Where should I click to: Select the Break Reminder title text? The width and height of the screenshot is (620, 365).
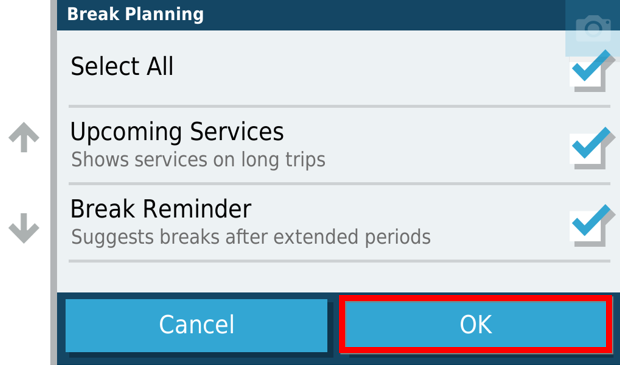click(161, 209)
